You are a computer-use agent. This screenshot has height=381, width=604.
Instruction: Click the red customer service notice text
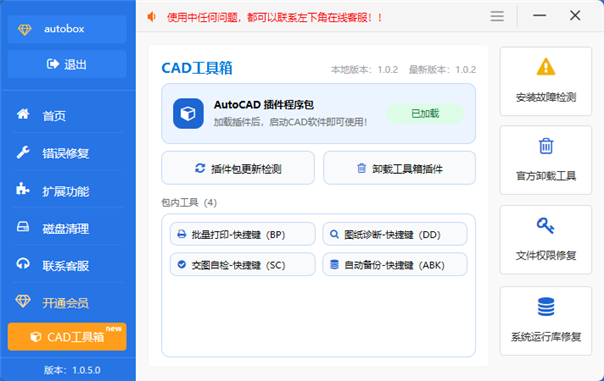(274, 17)
